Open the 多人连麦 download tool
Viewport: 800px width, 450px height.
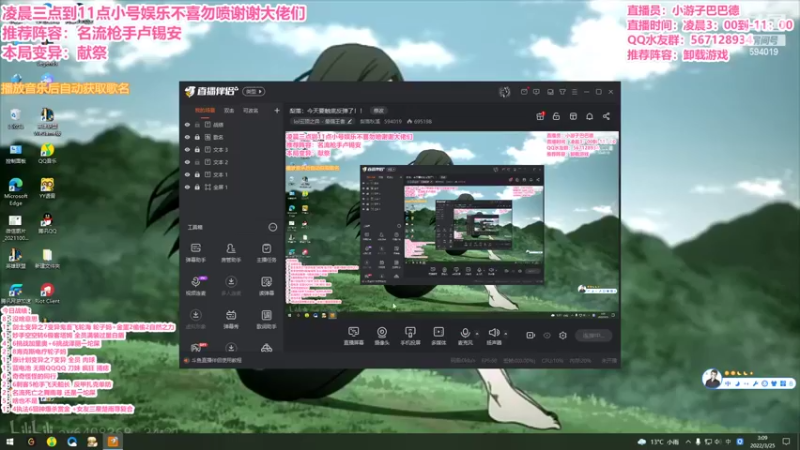[231, 286]
